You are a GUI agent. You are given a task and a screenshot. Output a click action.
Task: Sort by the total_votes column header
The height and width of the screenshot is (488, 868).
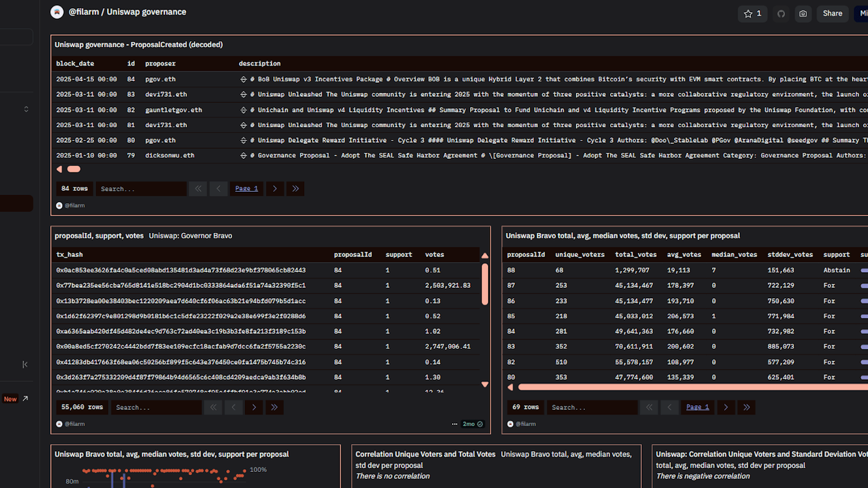636,255
